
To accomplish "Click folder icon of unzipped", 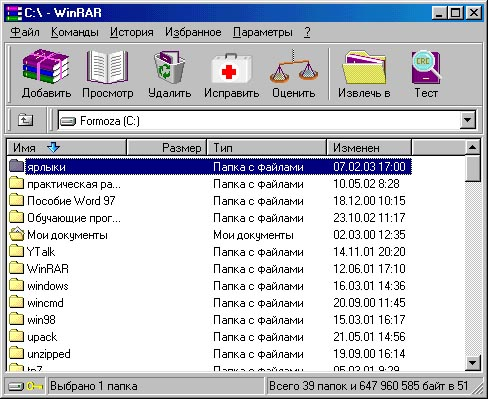I will [16, 353].
